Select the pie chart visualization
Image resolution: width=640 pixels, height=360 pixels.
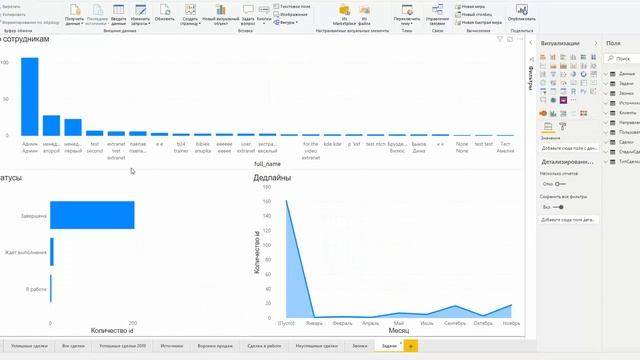click(573, 74)
